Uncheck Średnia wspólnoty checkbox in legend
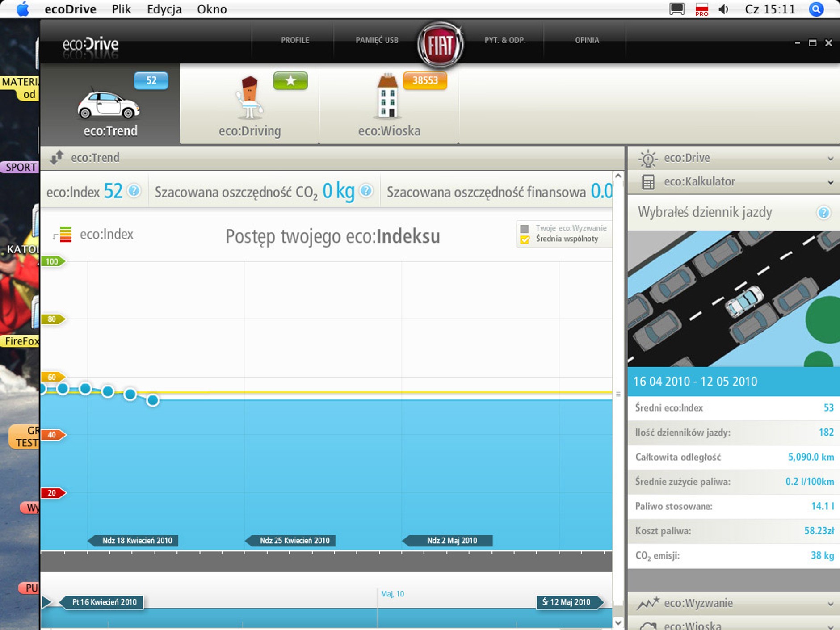 click(525, 239)
